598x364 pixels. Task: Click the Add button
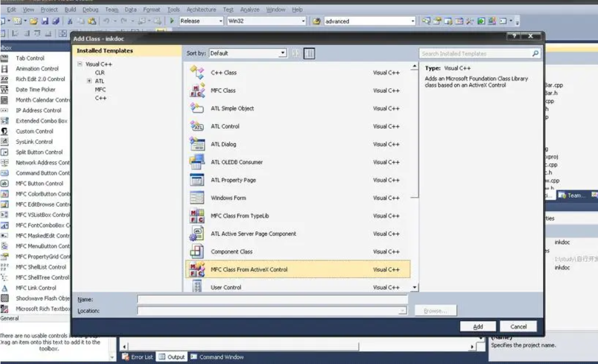[x=478, y=327]
